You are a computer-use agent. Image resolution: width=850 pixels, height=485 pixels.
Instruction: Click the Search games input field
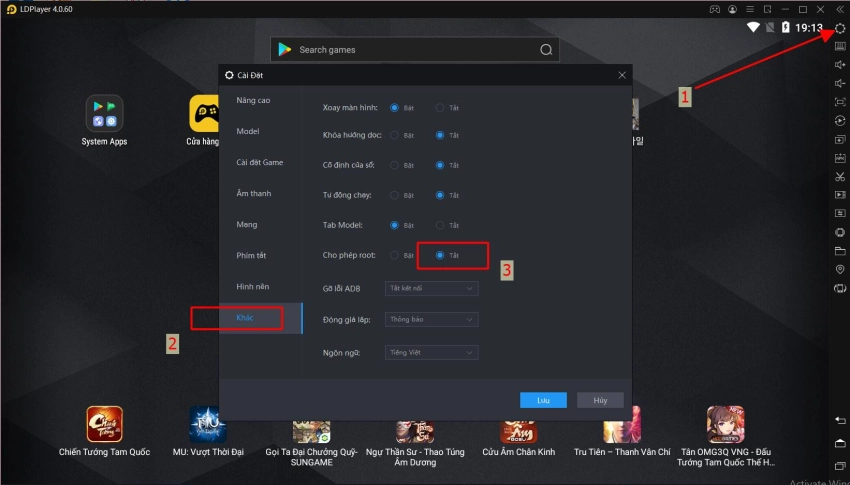[414, 49]
